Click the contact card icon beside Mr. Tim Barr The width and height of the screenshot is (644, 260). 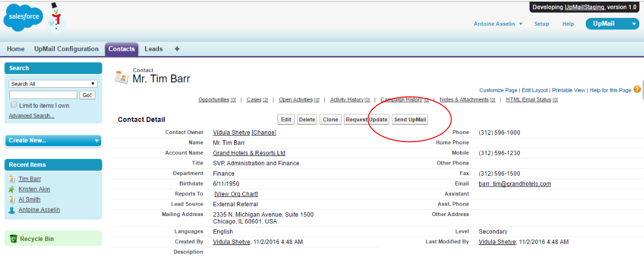(121, 77)
